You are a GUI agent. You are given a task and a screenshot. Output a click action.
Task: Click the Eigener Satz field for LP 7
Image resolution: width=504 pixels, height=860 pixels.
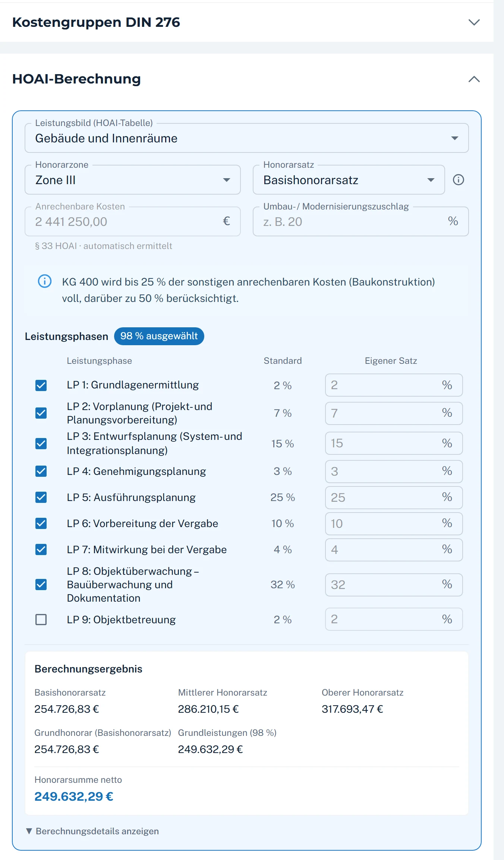point(394,549)
